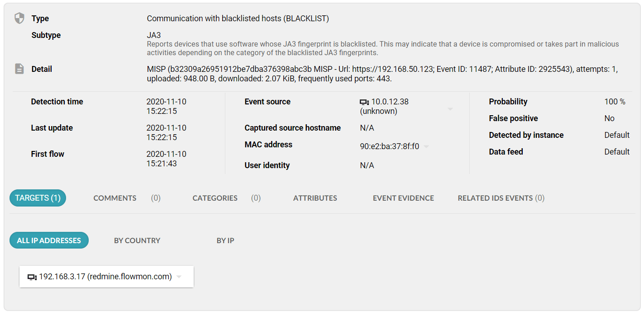Show the Attributes tab

point(315,198)
